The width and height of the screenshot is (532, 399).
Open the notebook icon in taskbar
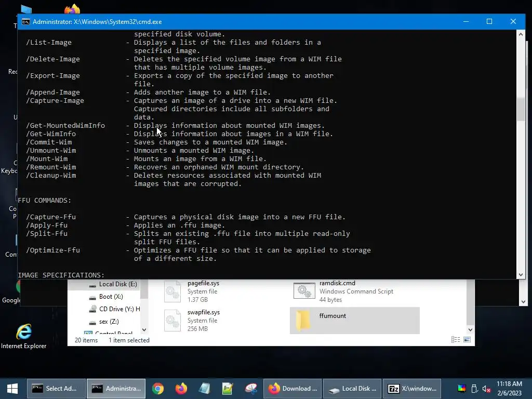[205, 389]
